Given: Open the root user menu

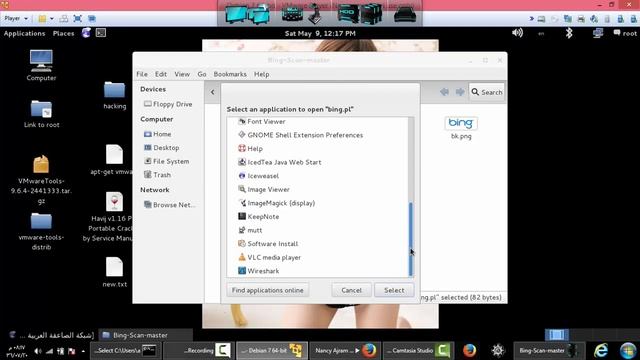Looking at the screenshot, I should pos(625,33).
